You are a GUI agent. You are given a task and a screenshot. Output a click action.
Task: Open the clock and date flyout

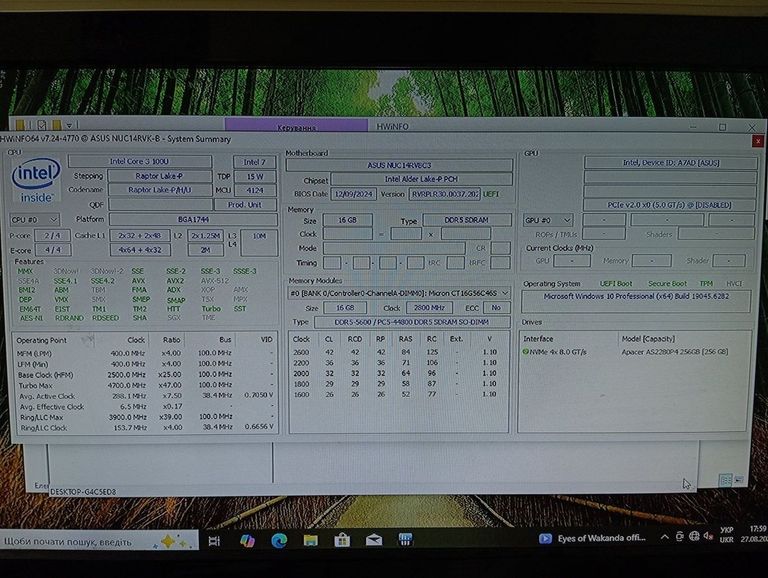[754, 533]
